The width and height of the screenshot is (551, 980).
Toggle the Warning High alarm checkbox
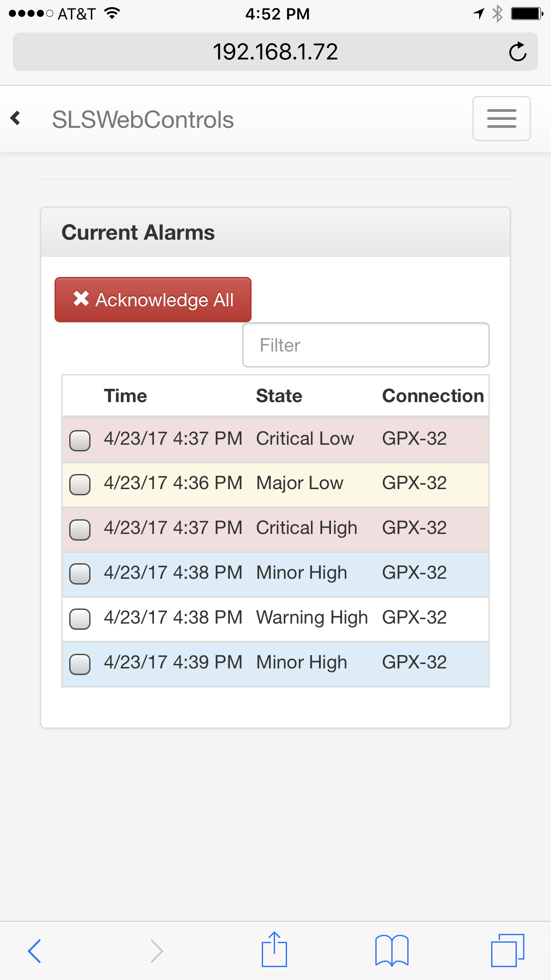[x=80, y=619]
